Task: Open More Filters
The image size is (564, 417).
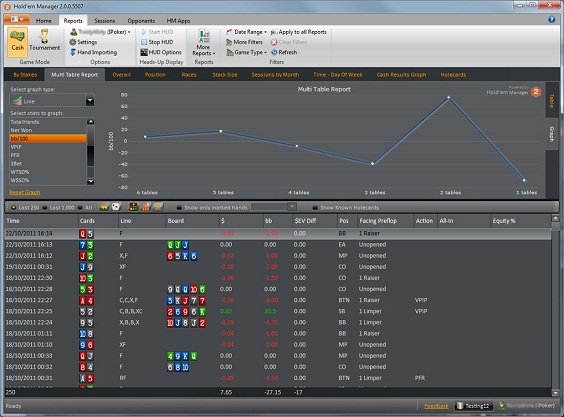Action: (x=244, y=42)
